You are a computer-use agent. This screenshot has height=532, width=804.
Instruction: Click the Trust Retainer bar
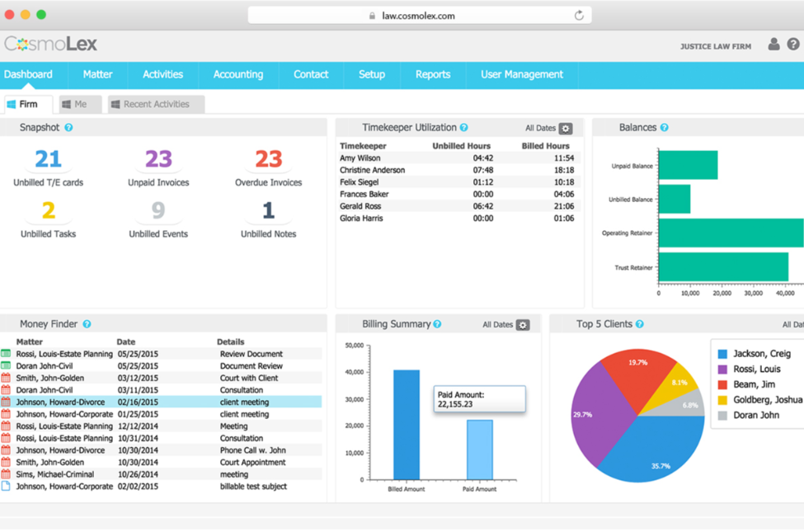point(723,266)
